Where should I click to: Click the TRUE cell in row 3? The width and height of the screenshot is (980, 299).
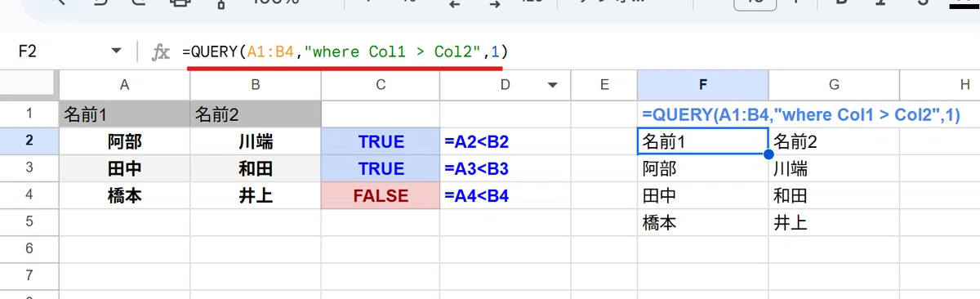(381, 168)
